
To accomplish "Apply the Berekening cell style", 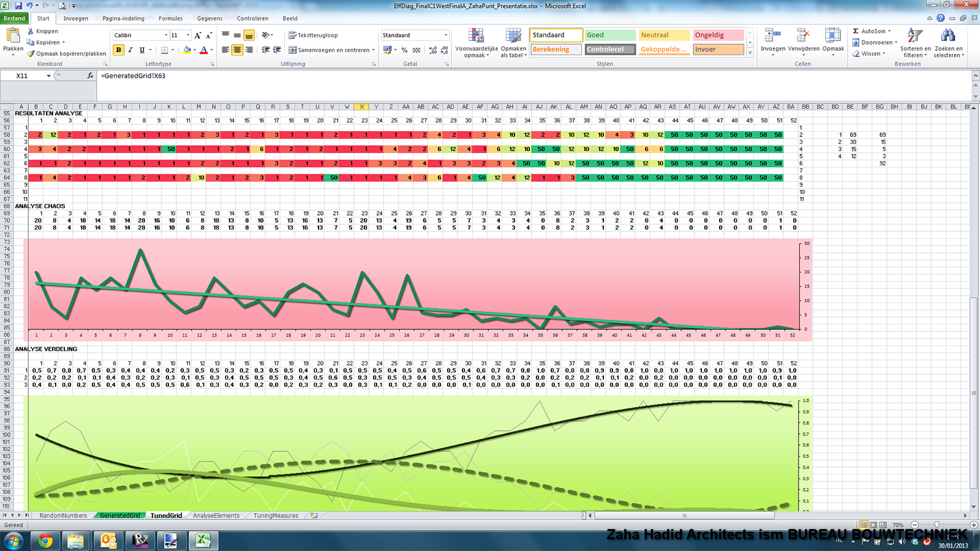I will 556,50.
